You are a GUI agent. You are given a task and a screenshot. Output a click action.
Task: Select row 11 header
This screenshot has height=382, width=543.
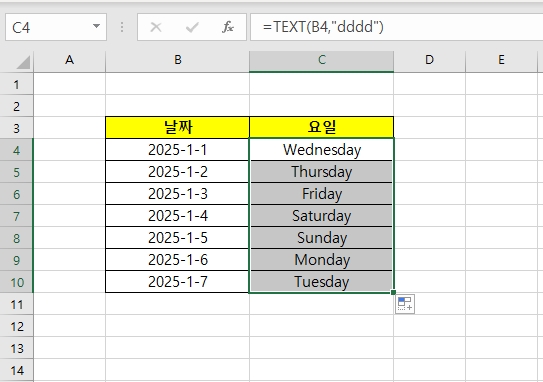coord(17,304)
